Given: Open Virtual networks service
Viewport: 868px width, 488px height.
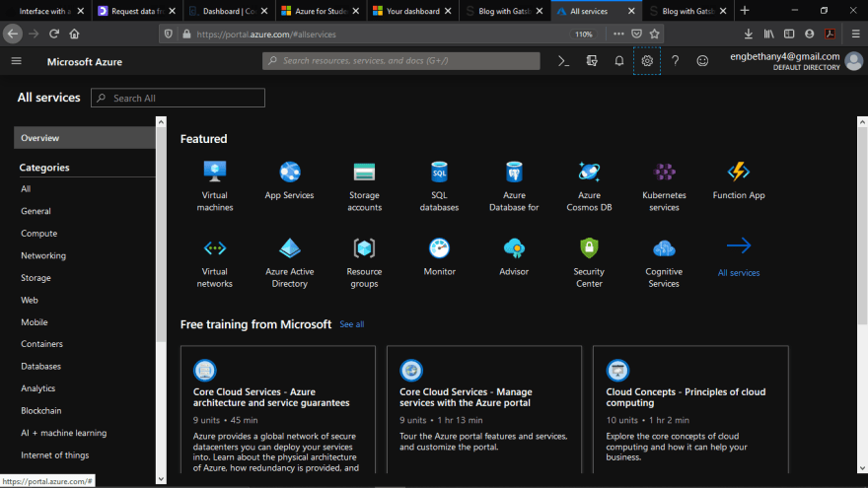Looking at the screenshot, I should pos(215,263).
